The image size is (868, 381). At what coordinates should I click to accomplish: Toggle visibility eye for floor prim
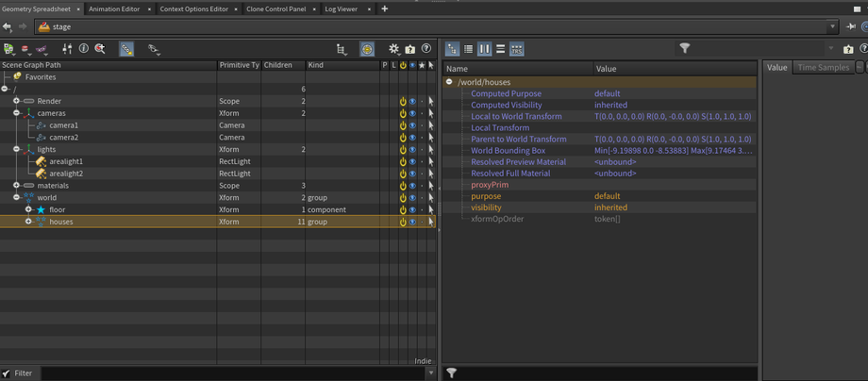412,209
